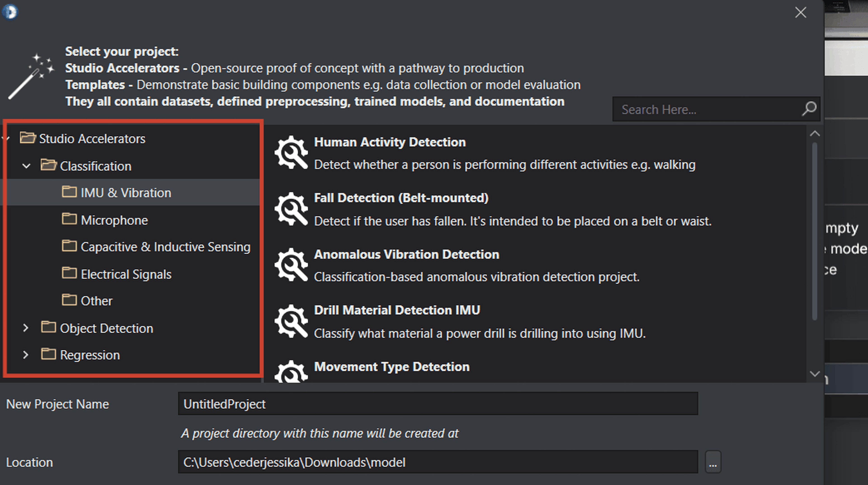
Task: Click the project list scroll-up arrow
Action: [x=815, y=133]
